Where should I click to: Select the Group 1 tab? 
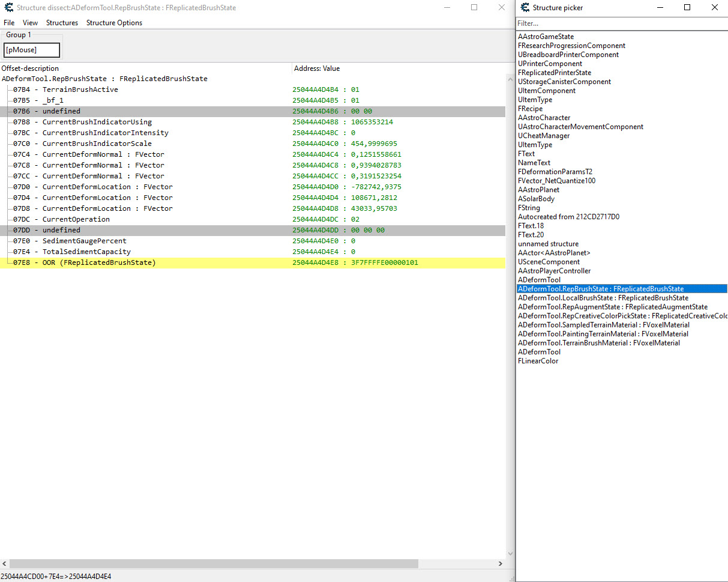click(17, 35)
